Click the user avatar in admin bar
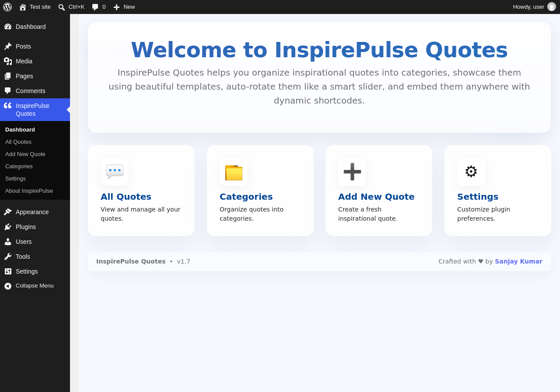 552,7
